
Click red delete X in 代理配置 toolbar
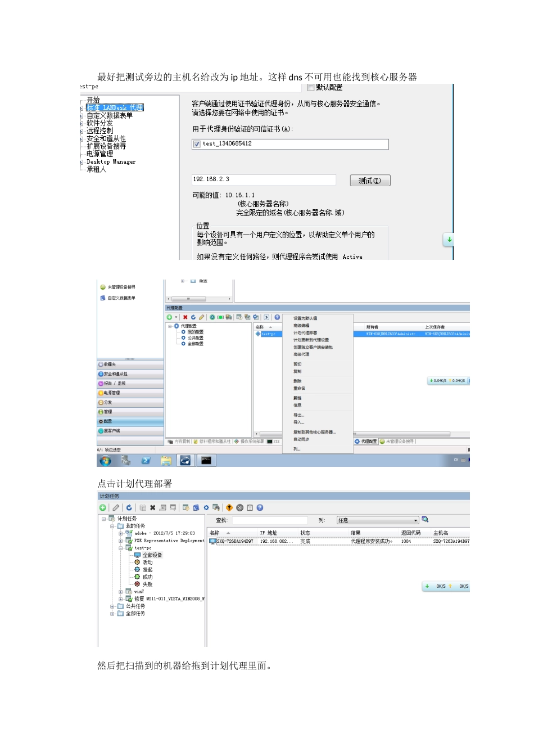click(185, 317)
